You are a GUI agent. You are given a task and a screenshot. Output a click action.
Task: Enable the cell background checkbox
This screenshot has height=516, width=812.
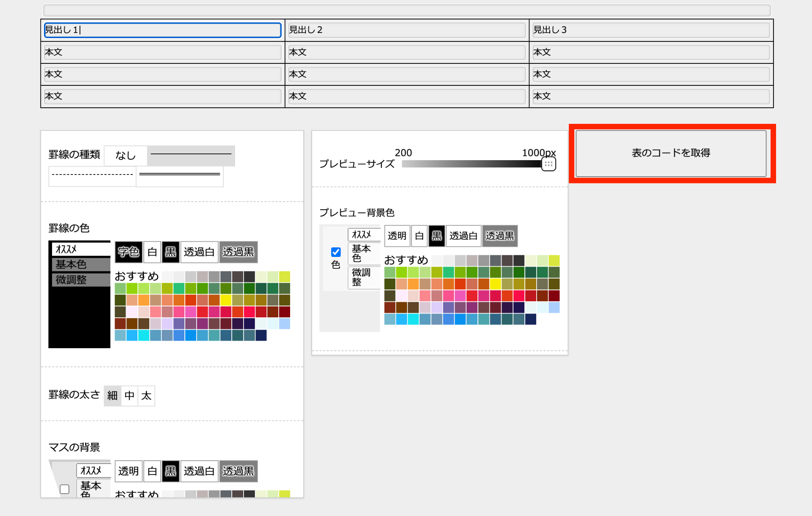[65, 489]
